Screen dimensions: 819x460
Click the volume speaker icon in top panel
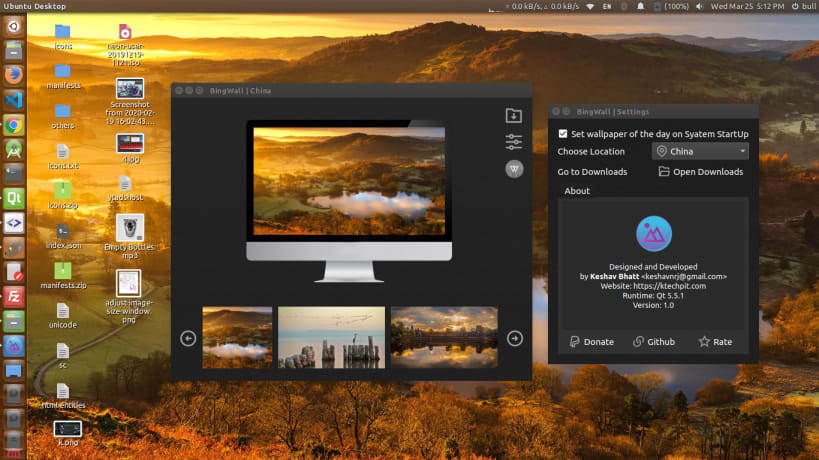pyautogui.click(x=699, y=6)
